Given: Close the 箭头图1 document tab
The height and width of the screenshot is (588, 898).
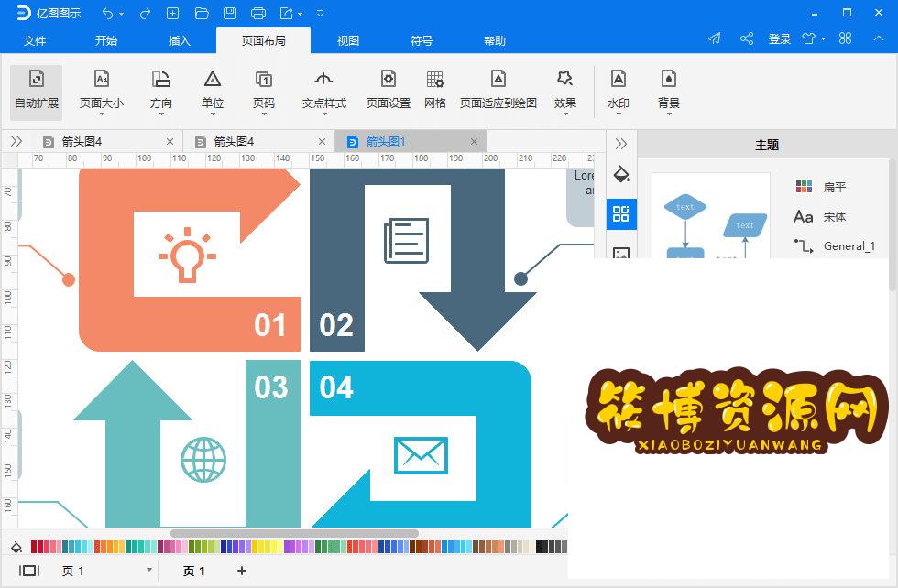Looking at the screenshot, I should (474, 141).
